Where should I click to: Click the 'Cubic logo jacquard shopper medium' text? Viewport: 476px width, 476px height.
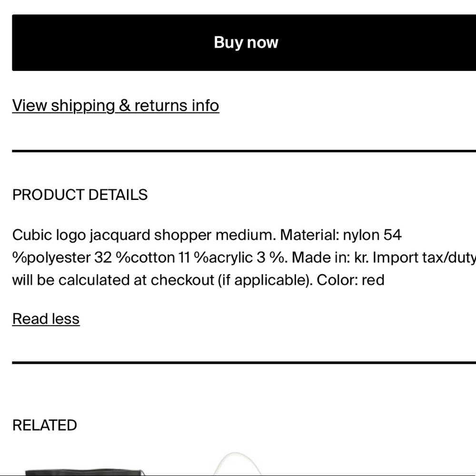(143, 235)
